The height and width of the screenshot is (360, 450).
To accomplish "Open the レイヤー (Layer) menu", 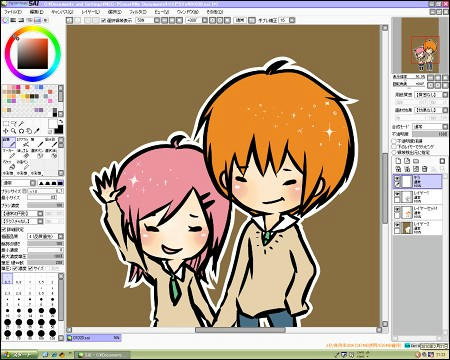I will 90,12.
